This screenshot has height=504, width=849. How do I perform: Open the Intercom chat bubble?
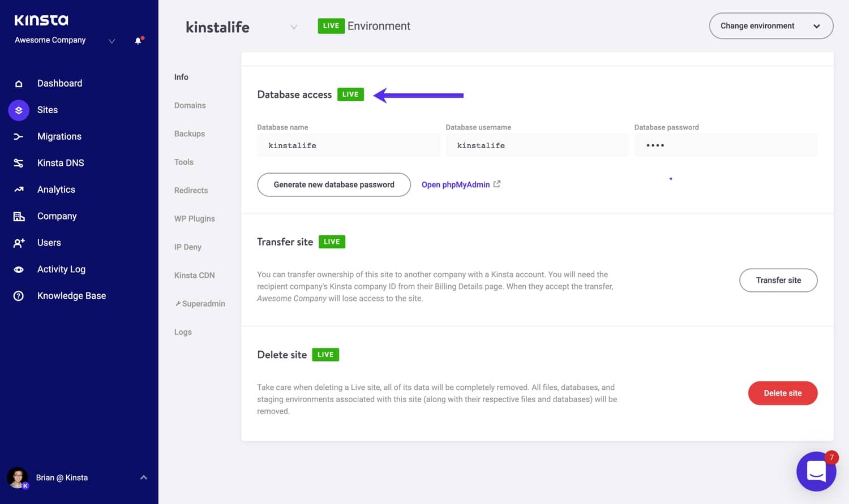click(816, 471)
